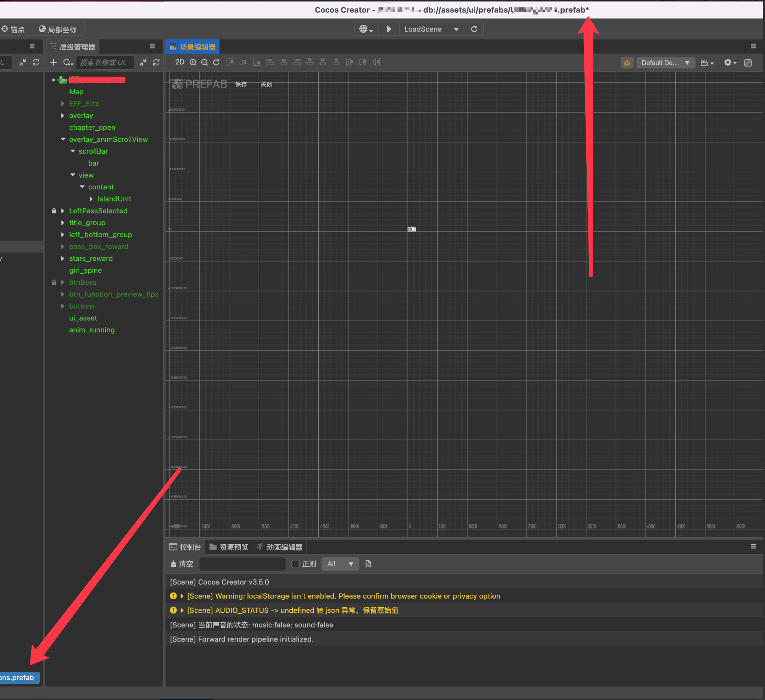The height and width of the screenshot is (700, 765).
Task: Open the console All filter dropdown
Action: pyautogui.click(x=340, y=564)
